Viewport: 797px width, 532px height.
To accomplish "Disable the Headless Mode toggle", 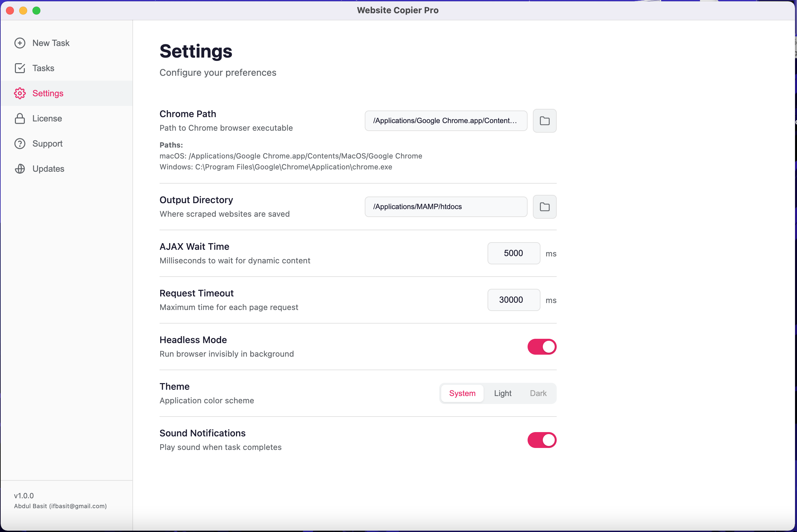I will (x=541, y=347).
